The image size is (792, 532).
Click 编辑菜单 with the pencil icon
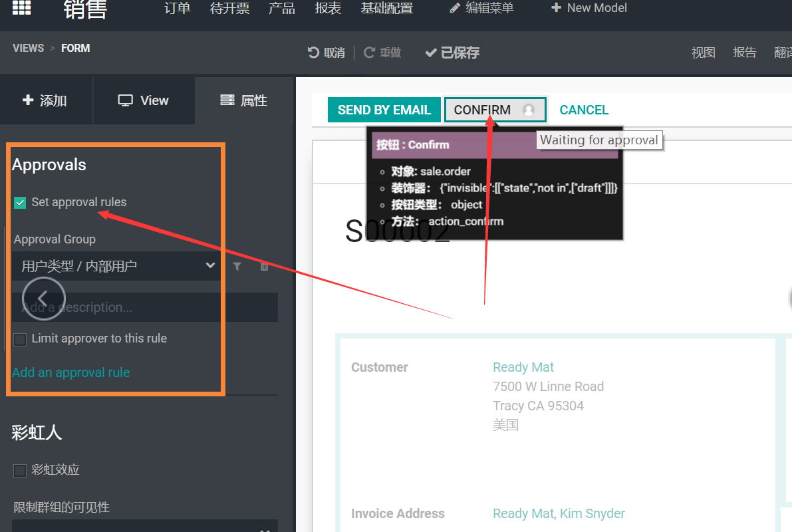tap(481, 8)
